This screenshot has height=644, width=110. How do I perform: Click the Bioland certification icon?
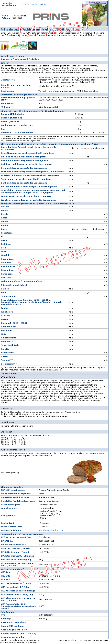pos(24,46)
